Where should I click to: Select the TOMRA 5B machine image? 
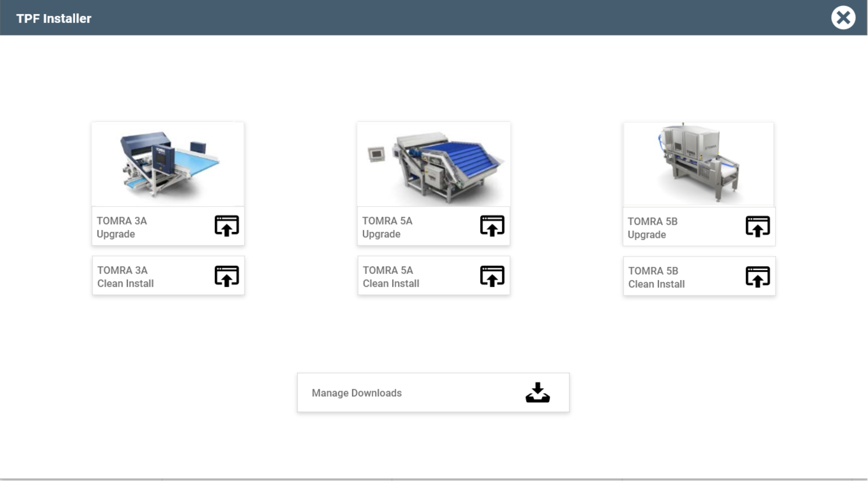point(699,165)
